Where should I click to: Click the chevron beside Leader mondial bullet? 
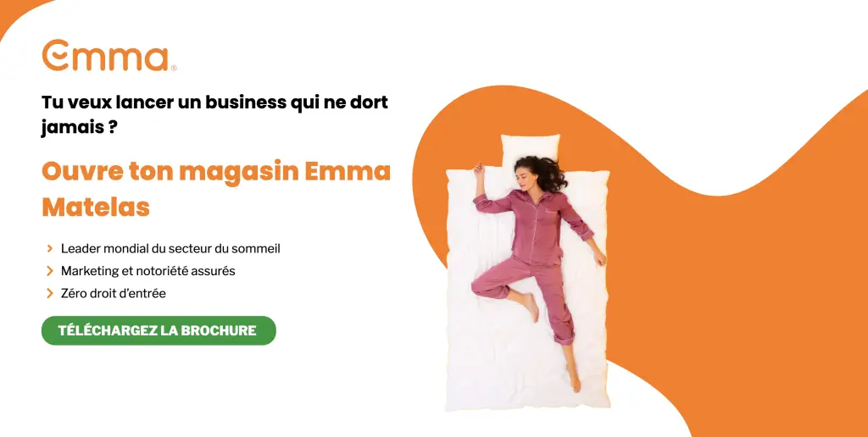(x=50, y=248)
